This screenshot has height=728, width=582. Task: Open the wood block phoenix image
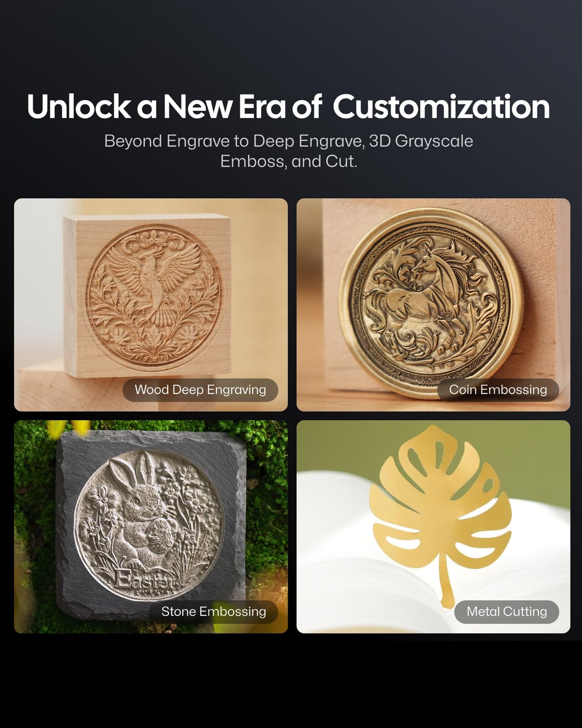[x=151, y=305]
